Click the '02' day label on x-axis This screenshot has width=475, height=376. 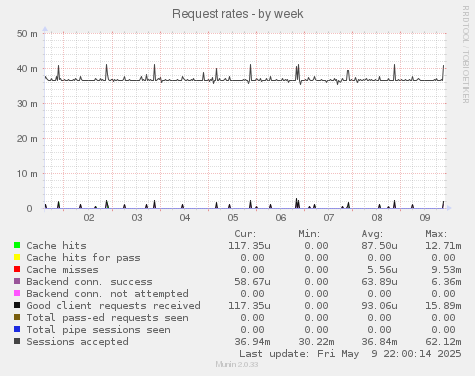[89, 218]
